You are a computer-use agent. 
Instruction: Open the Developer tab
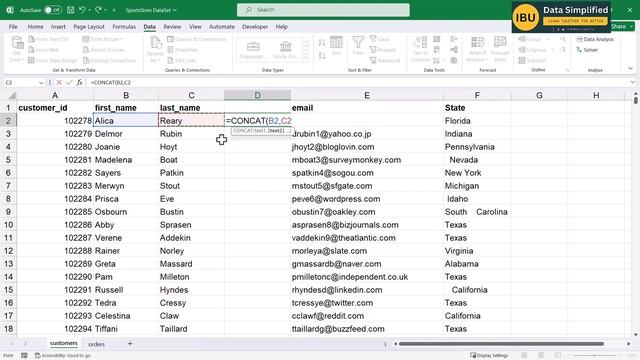(x=255, y=27)
